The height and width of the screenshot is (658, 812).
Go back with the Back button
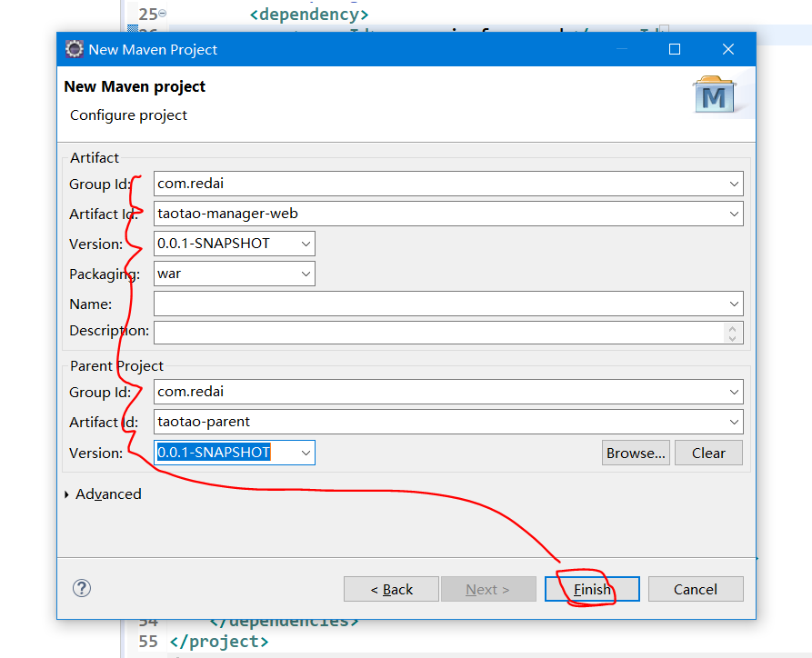coord(391,589)
